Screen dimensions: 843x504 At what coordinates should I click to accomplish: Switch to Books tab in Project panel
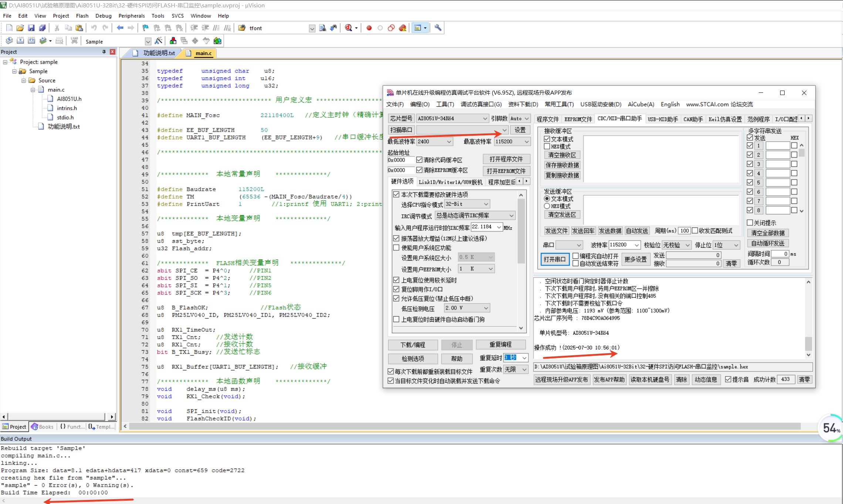pos(43,427)
